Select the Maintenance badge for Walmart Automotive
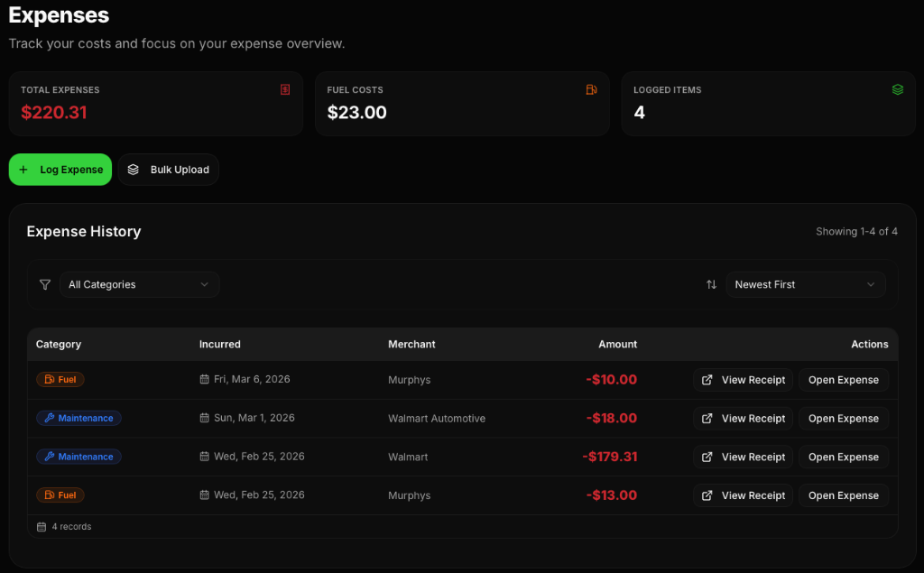The width and height of the screenshot is (924, 573). point(79,418)
